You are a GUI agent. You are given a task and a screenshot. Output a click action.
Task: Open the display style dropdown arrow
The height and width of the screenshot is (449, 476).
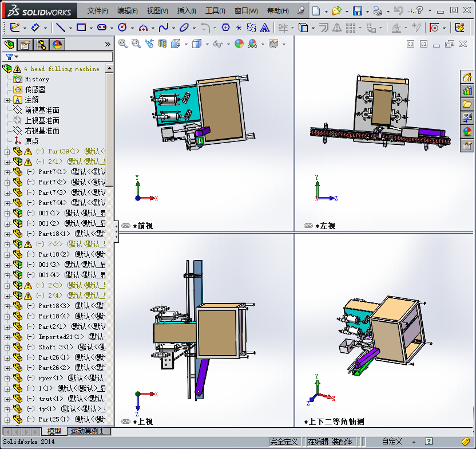point(207,44)
